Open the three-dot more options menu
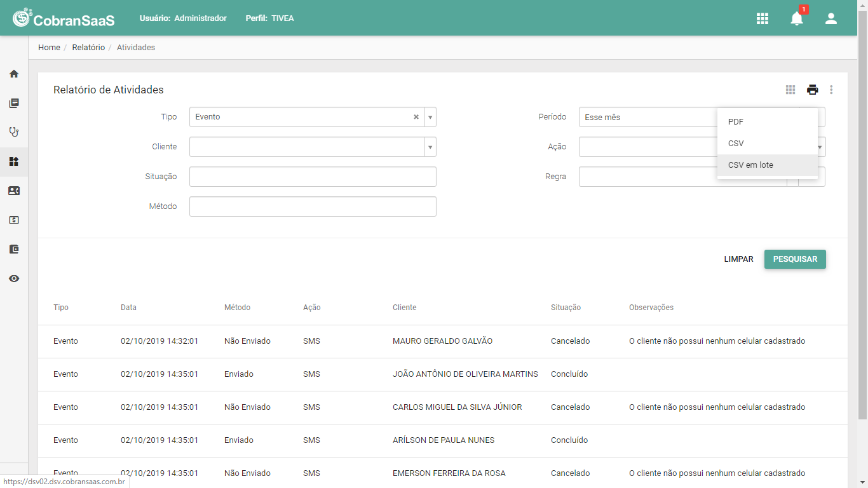The width and height of the screenshot is (868, 488). coord(831,90)
